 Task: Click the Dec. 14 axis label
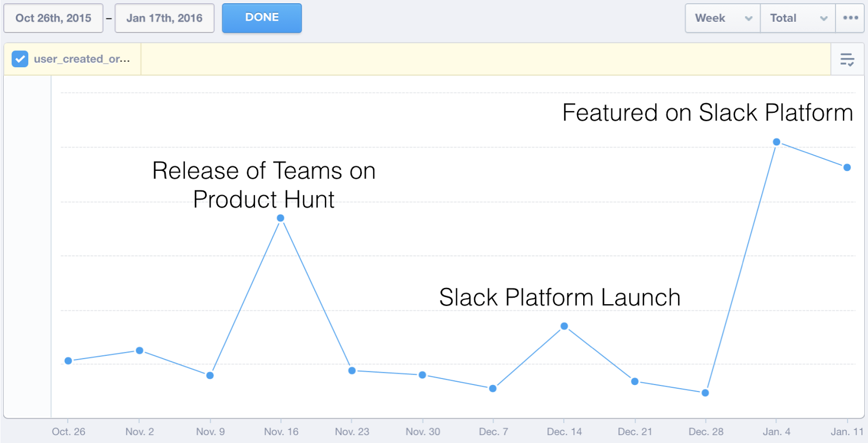tap(564, 432)
